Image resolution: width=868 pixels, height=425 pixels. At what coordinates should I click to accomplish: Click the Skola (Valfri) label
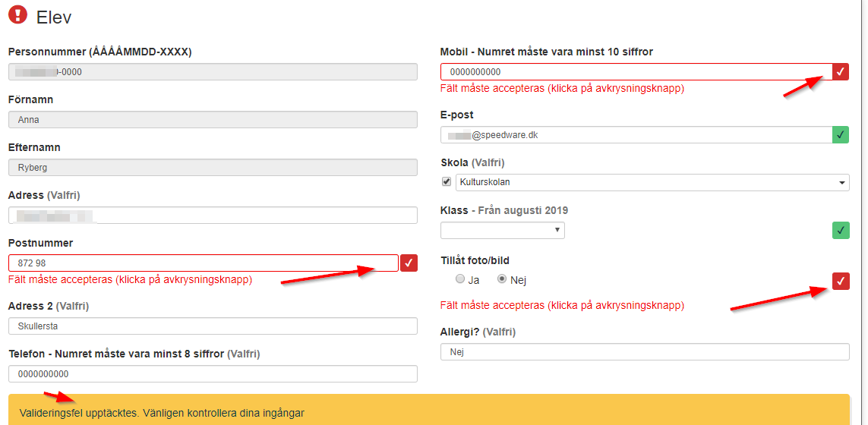(x=473, y=162)
